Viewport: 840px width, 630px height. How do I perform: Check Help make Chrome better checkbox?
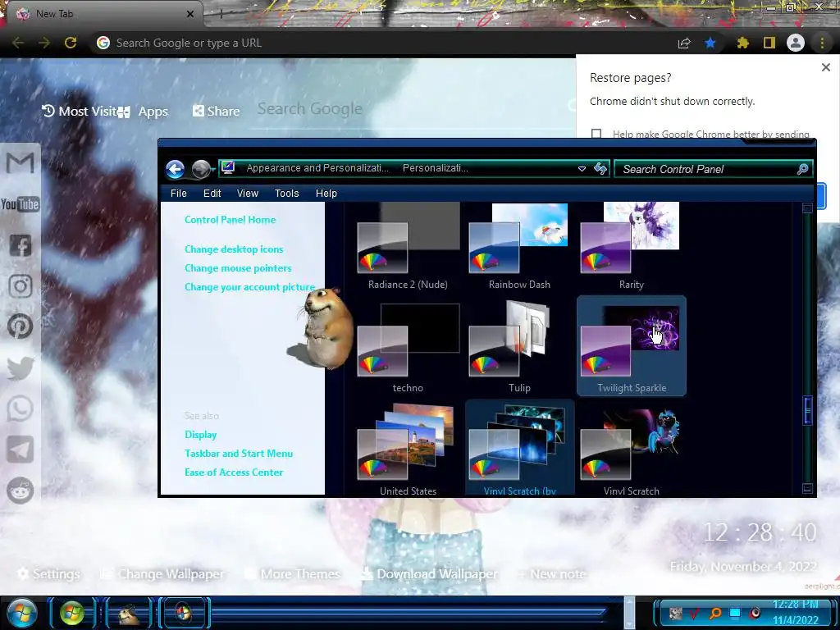(596, 134)
